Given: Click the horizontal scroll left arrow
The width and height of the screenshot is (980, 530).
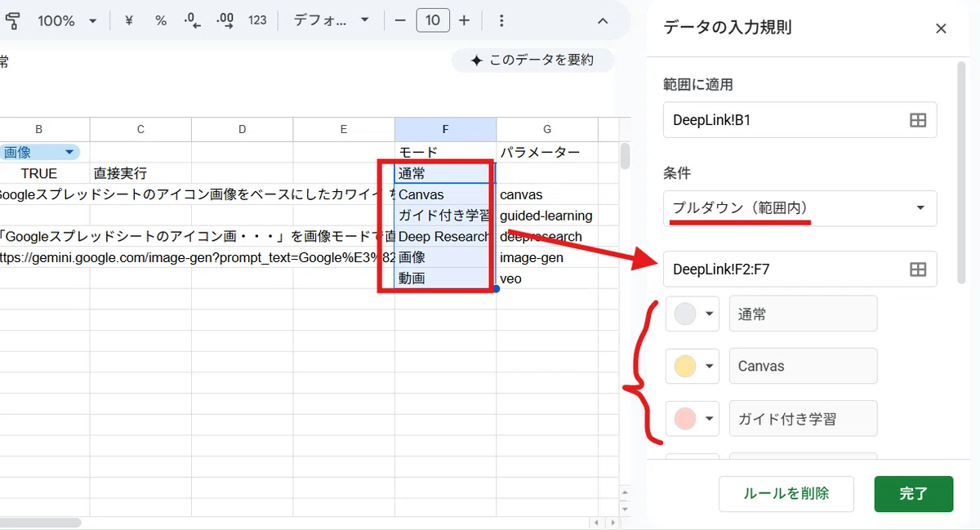Looking at the screenshot, I should point(595,522).
